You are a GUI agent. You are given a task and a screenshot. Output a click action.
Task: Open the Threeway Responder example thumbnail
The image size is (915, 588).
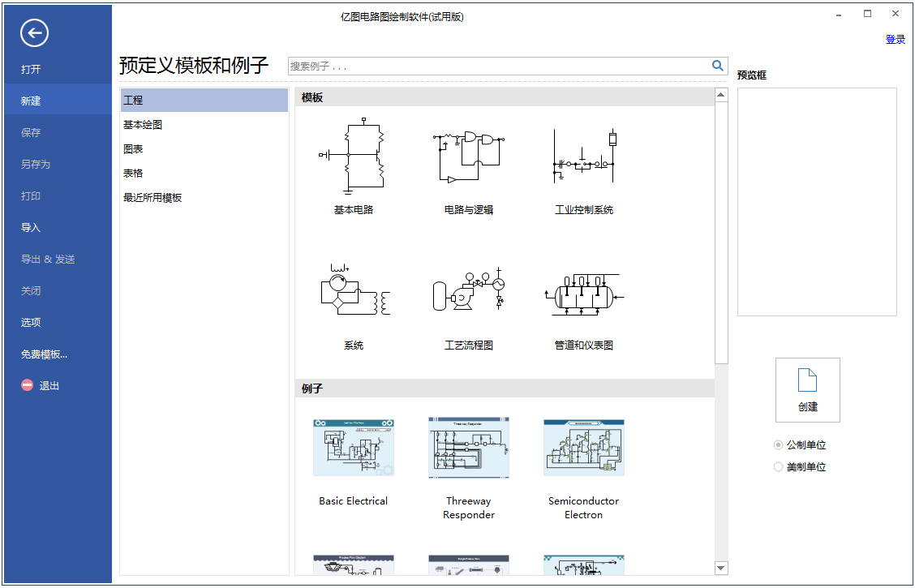coord(469,448)
